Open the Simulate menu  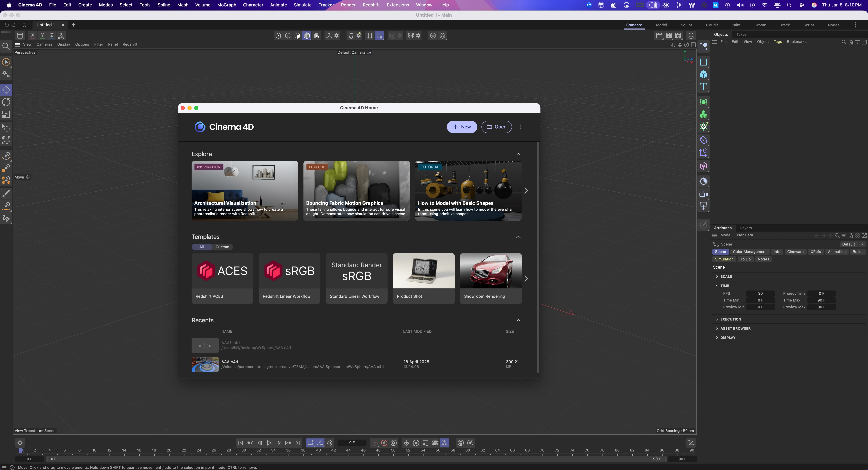point(302,5)
